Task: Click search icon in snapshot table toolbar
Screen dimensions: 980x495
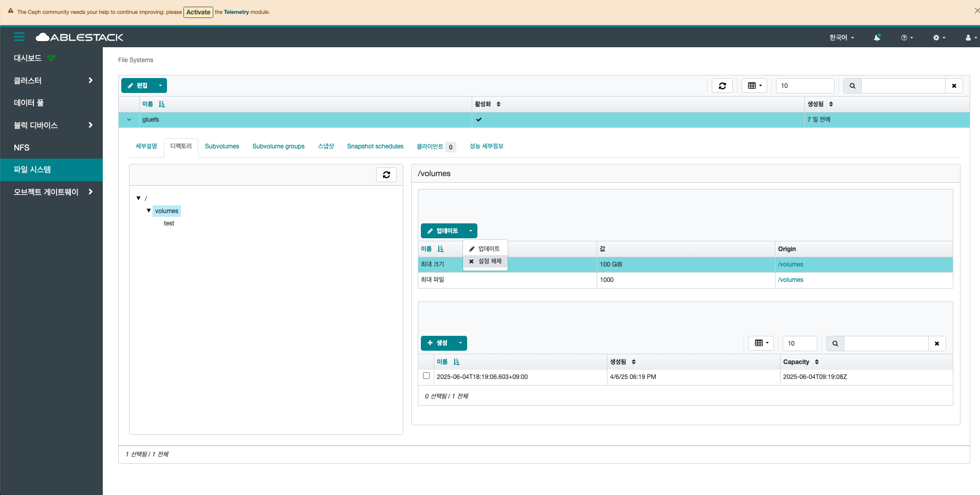Action: point(835,344)
